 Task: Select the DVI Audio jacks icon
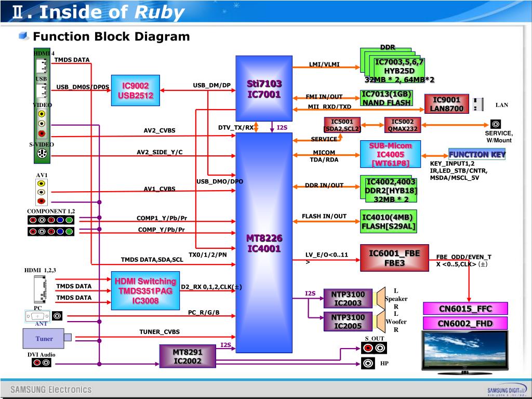coord(42,363)
